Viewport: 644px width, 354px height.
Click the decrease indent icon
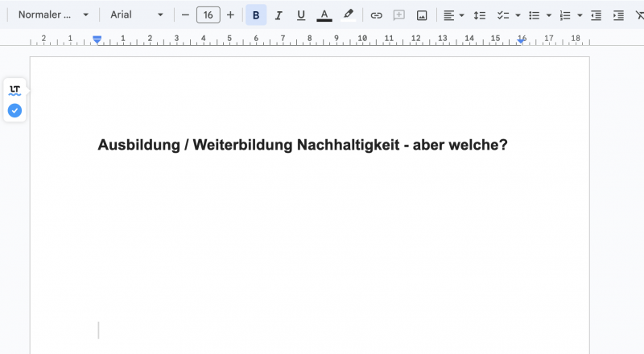596,15
